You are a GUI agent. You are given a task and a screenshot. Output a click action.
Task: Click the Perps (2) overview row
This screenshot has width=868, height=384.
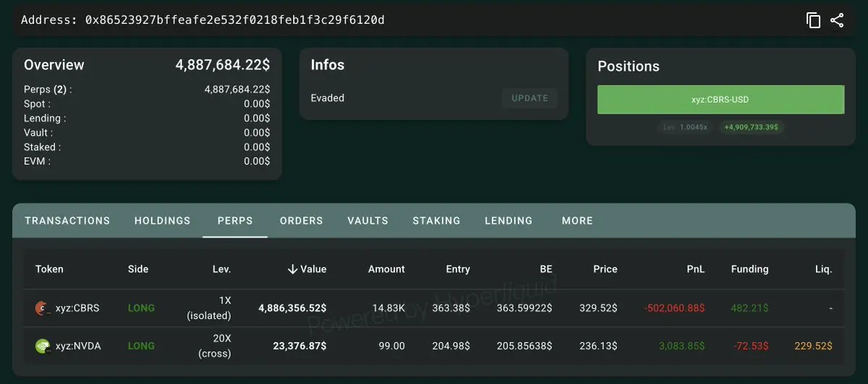click(147, 90)
